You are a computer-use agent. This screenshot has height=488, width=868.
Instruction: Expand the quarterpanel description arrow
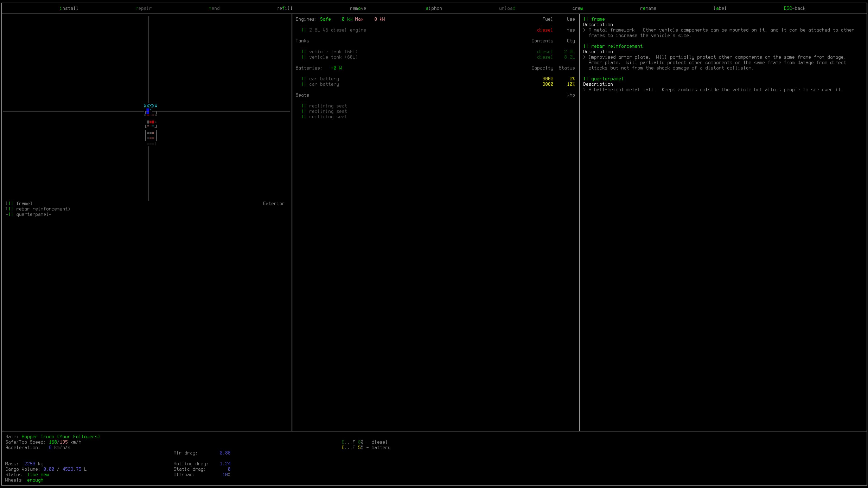(x=585, y=90)
